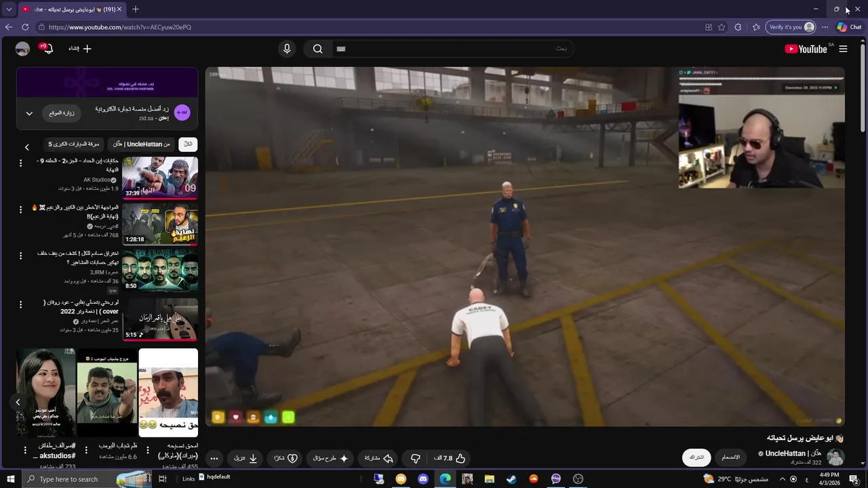This screenshot has width=868, height=488.
Task: Open the Copilot Chat button
Action: tap(849, 27)
